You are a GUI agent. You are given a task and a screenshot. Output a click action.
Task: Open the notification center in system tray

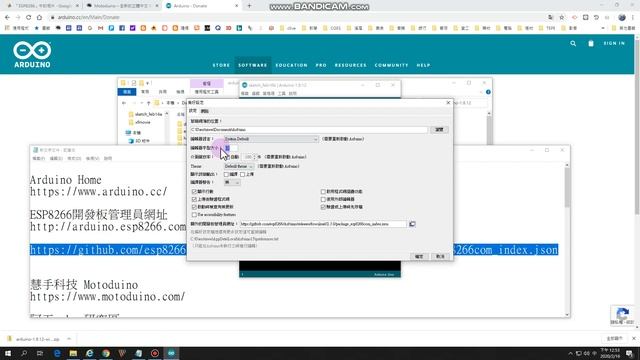(x=629, y=353)
